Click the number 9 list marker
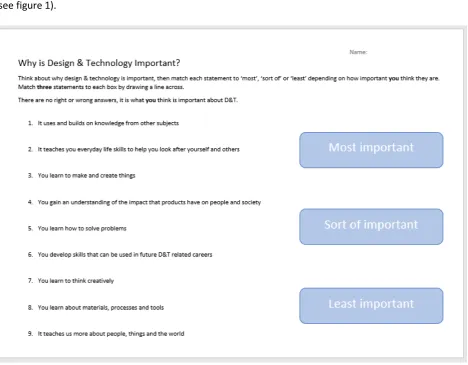Image resolution: width=468 pixels, height=365 pixels. tap(30, 334)
